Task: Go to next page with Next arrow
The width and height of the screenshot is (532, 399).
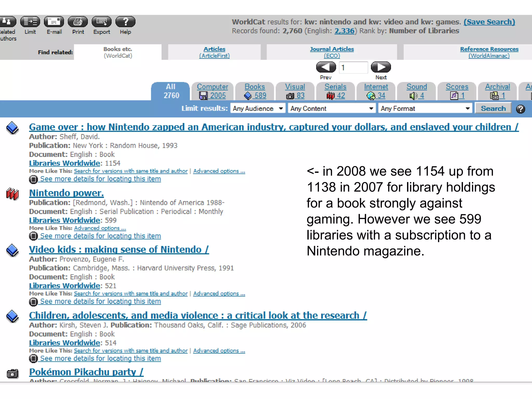Action: point(381,67)
